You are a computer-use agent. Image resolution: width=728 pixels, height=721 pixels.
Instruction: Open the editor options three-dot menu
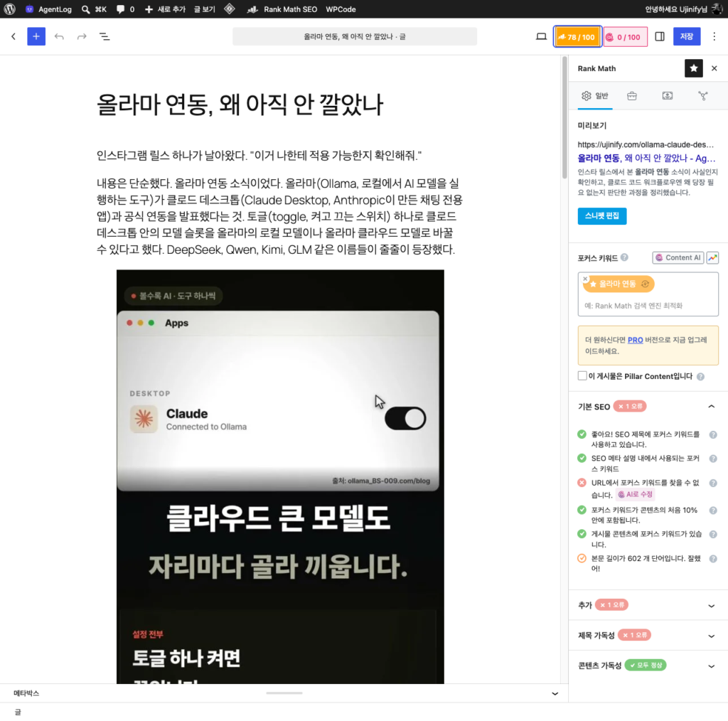click(714, 36)
